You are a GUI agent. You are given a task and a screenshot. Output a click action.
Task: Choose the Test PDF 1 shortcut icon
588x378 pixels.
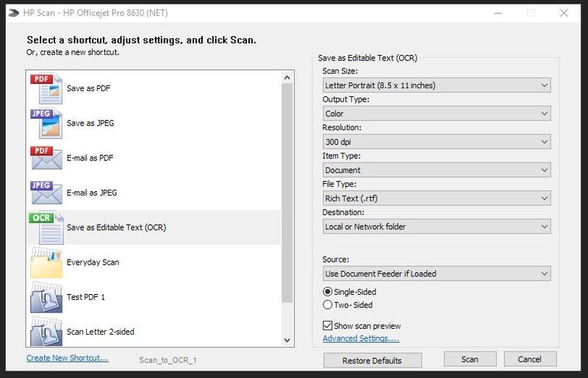[46, 297]
